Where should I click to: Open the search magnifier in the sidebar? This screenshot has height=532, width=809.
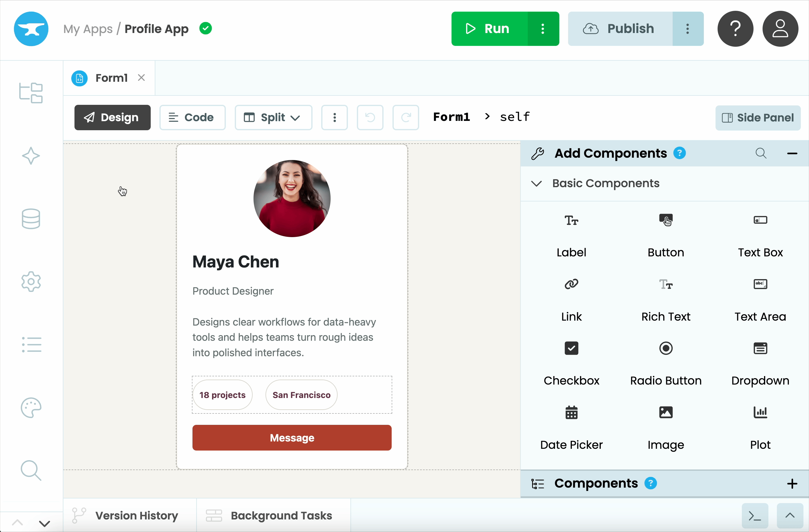(x=31, y=471)
